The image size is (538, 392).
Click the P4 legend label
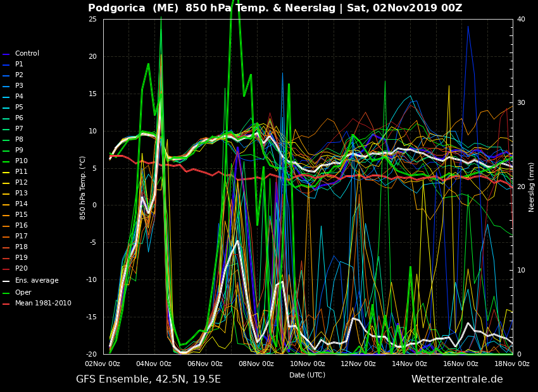pos(19,96)
